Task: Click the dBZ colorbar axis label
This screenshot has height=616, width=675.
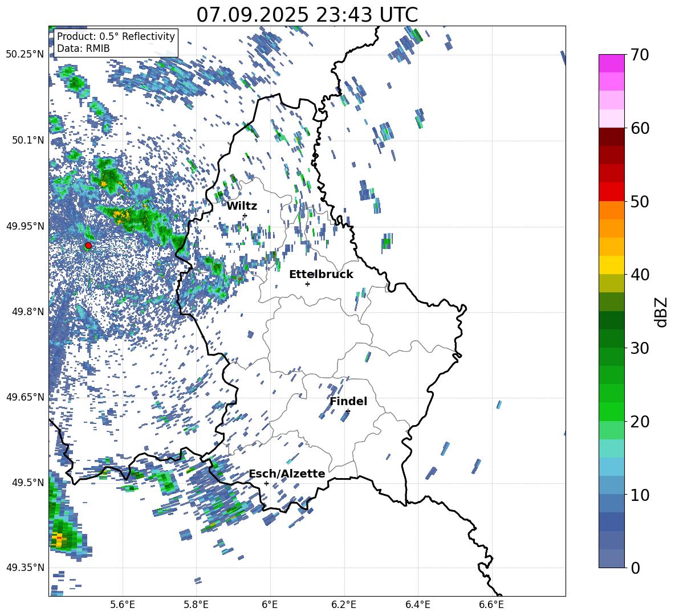Action: [x=662, y=312]
